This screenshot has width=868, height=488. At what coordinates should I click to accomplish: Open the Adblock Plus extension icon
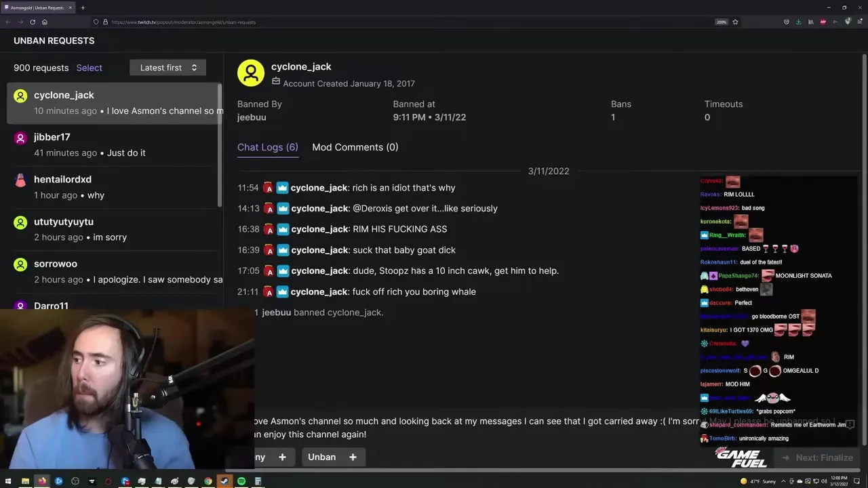coord(823,22)
